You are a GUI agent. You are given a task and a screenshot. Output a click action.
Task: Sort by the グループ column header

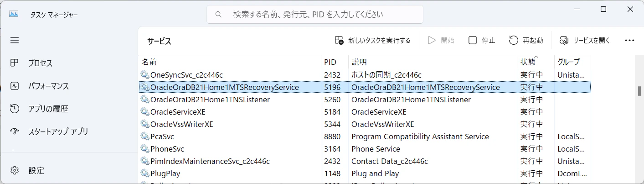572,62
